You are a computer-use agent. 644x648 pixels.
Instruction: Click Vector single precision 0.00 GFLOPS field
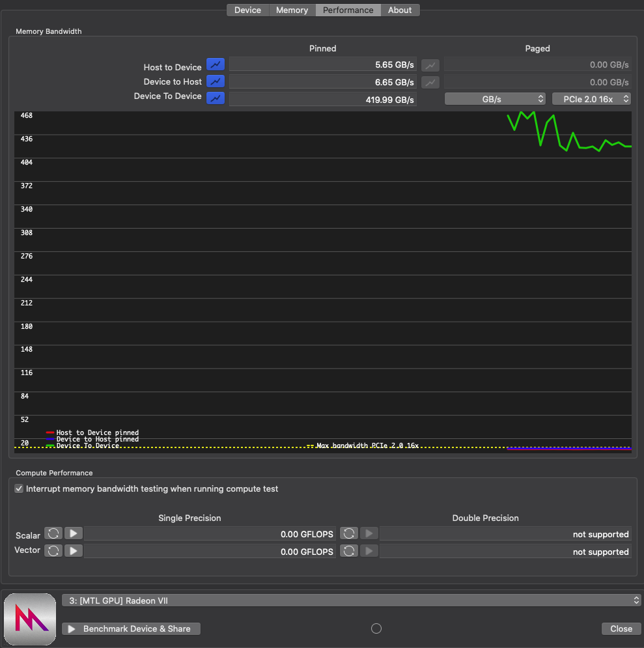(x=210, y=552)
